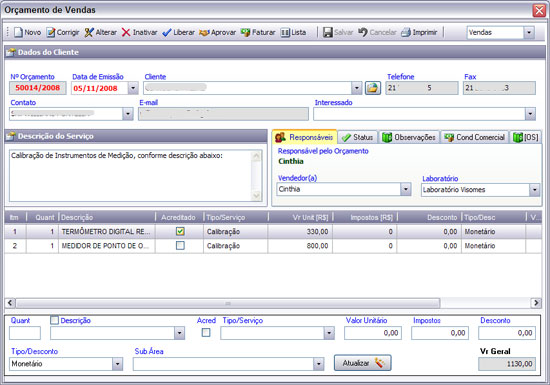Open the Data de Emissão date dropdown
Image resolution: width=550 pixels, height=385 pixels.
point(133,88)
